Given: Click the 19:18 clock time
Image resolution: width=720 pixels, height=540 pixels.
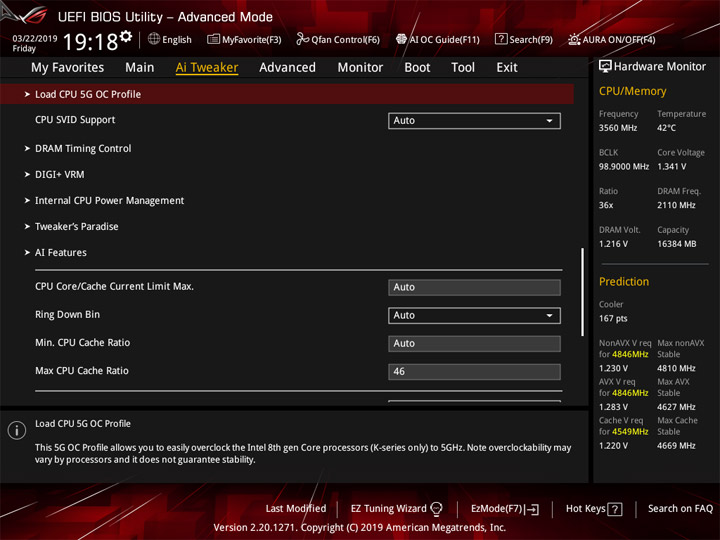Looking at the screenshot, I should [90, 42].
